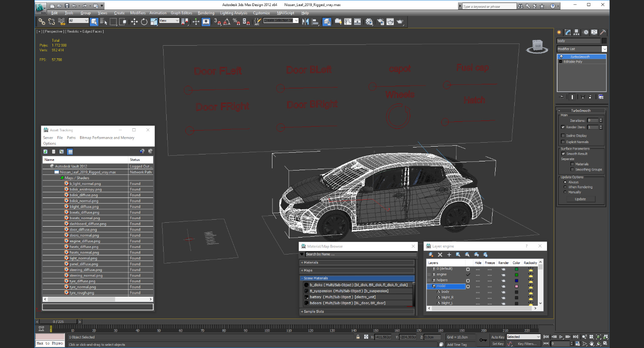Viewport: 644px width, 348px height.
Task: Open the Graph Editors menu
Action: (181, 13)
